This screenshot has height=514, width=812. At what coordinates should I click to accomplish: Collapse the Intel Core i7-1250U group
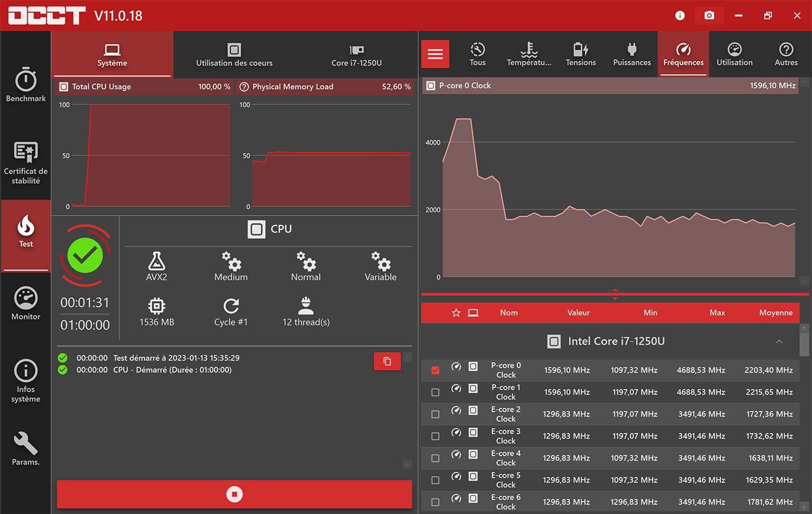pos(779,341)
